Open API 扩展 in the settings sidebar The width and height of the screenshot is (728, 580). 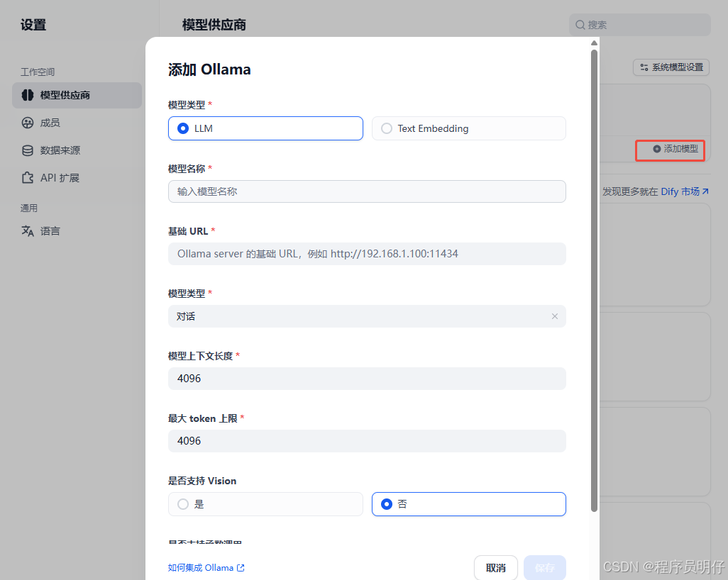click(77, 178)
